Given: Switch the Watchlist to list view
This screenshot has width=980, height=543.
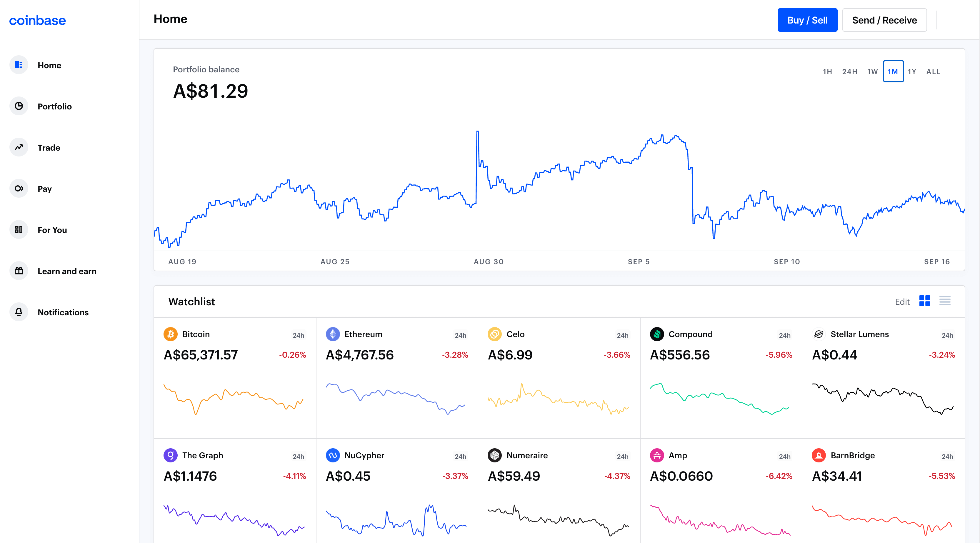Looking at the screenshot, I should (945, 301).
